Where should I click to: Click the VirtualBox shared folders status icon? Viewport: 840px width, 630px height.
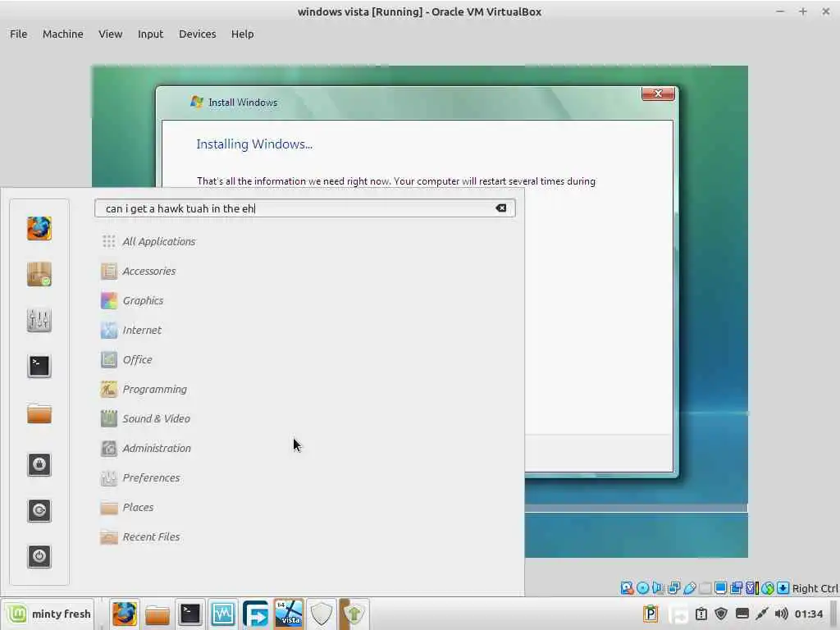point(705,588)
